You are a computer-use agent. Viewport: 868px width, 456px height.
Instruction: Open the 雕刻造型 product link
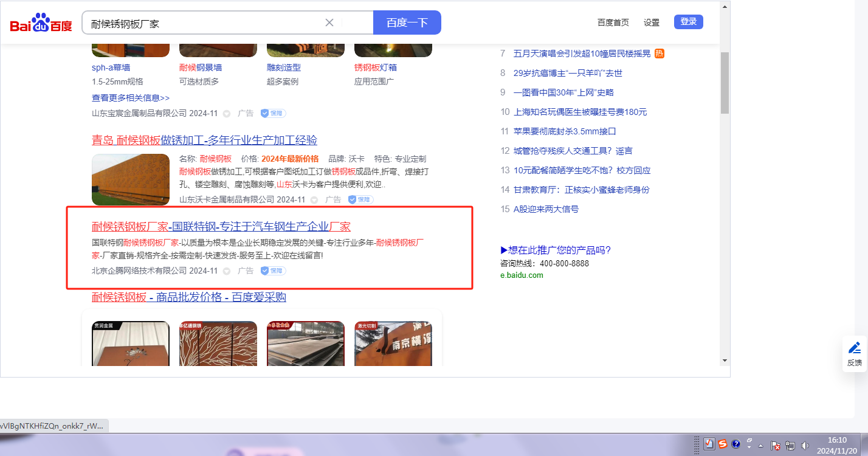point(284,67)
